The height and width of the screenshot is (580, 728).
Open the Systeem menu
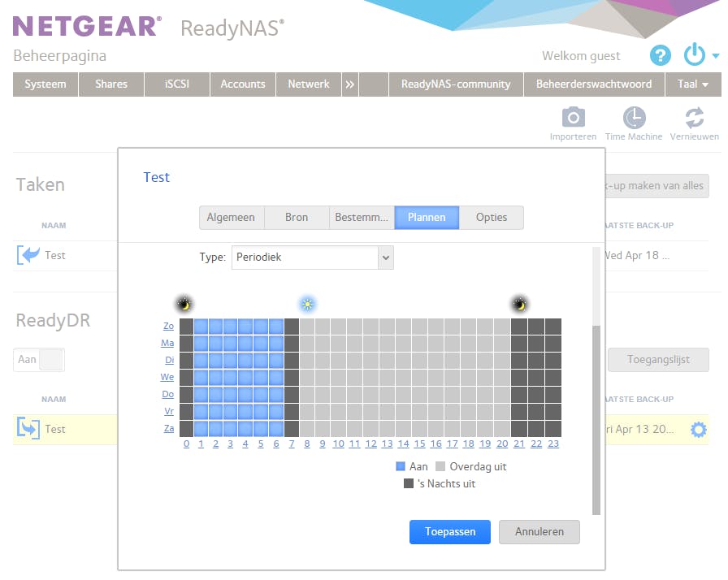point(45,84)
